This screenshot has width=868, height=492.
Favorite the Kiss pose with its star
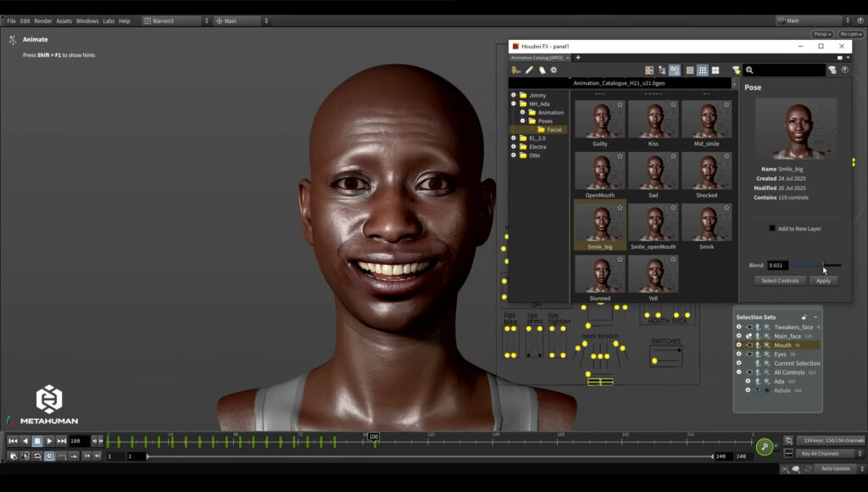point(673,104)
